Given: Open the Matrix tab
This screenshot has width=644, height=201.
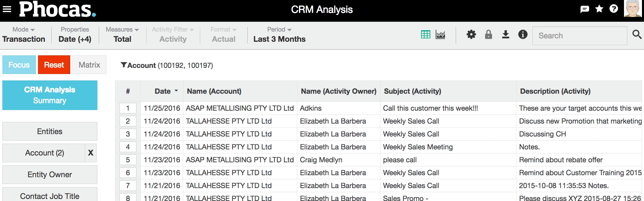Looking at the screenshot, I should click(x=89, y=65).
